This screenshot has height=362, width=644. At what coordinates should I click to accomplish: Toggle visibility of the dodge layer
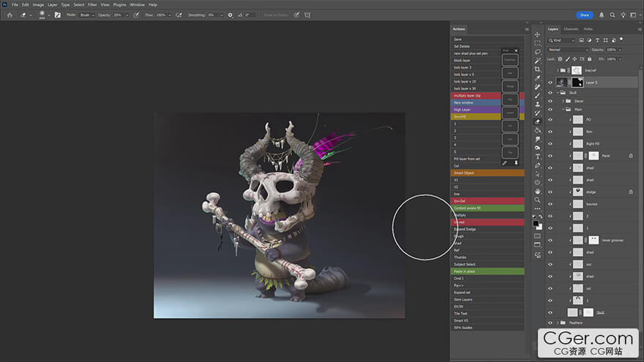(x=550, y=192)
